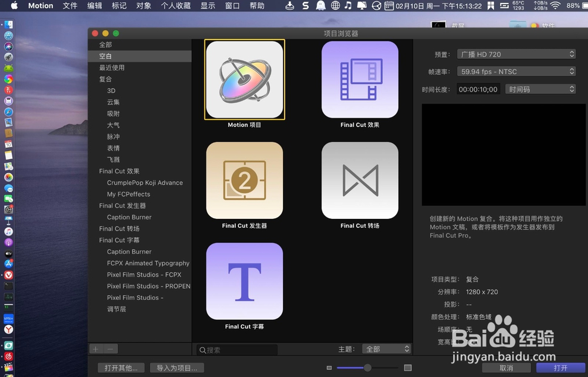The width and height of the screenshot is (588, 377).
Task: Open the 帧速率 frame rate dropdown
Action: point(516,71)
